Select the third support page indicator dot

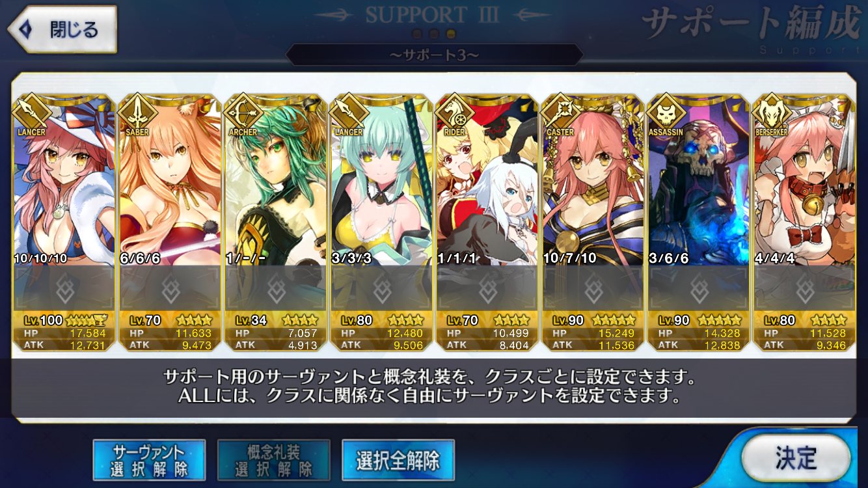(450, 33)
